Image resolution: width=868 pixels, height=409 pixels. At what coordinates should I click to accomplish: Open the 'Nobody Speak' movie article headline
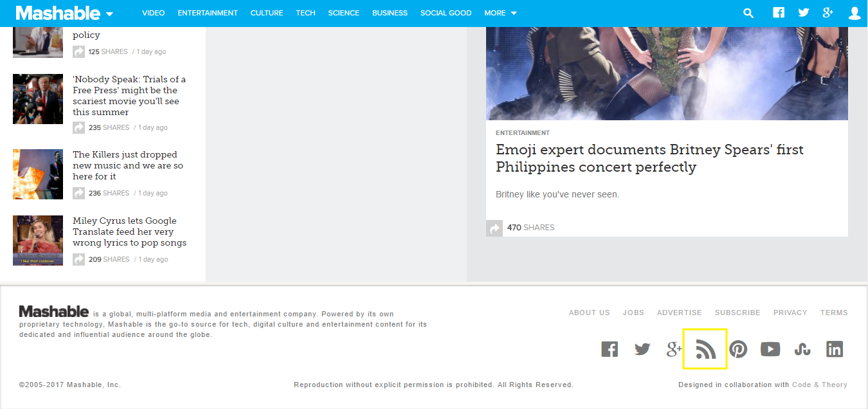click(129, 96)
